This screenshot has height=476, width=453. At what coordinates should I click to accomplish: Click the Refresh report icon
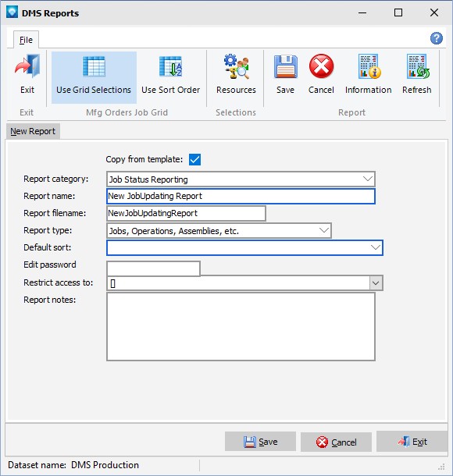pos(417,66)
